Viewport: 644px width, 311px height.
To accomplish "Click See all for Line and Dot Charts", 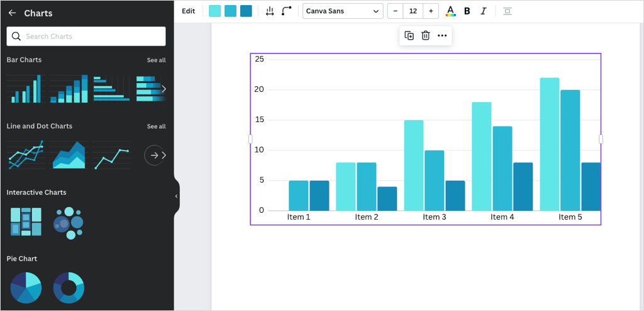I will 156,127.
